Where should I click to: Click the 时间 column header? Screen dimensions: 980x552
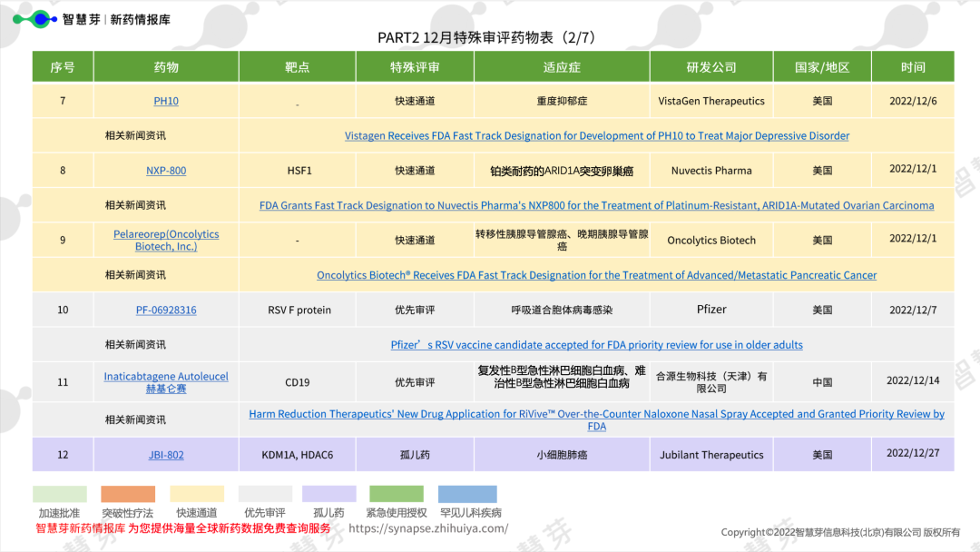click(913, 67)
